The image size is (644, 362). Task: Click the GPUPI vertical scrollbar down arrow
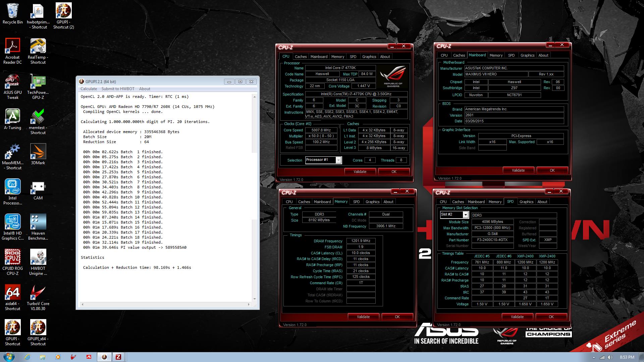point(254,299)
